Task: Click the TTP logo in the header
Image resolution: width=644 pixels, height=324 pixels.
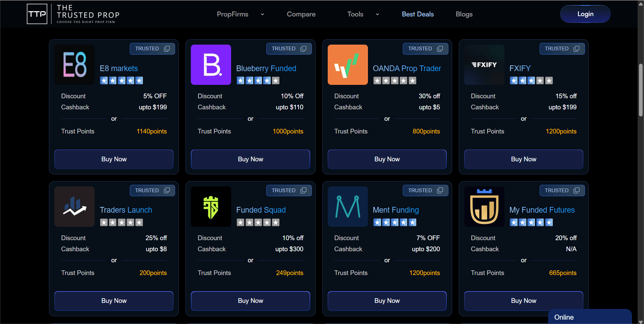Action: pyautogui.click(x=73, y=14)
